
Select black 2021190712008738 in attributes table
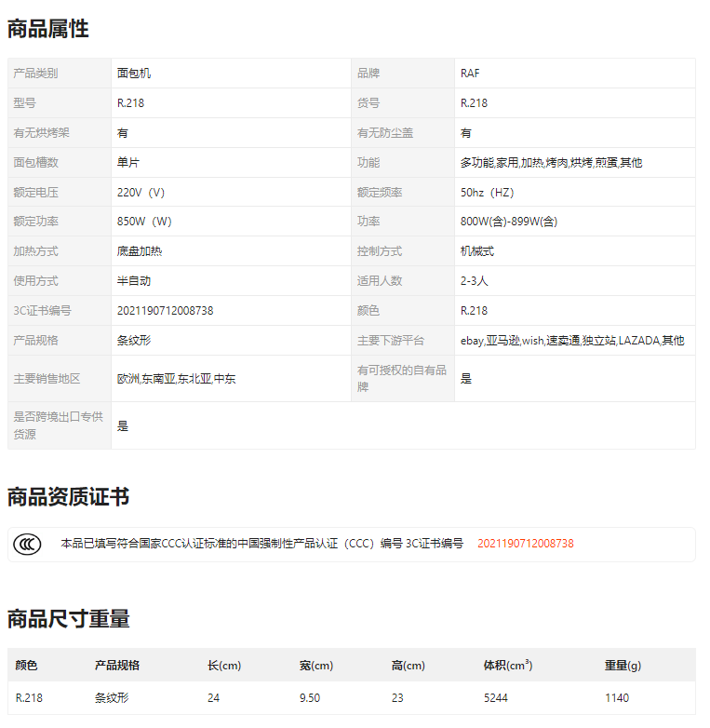[166, 311]
